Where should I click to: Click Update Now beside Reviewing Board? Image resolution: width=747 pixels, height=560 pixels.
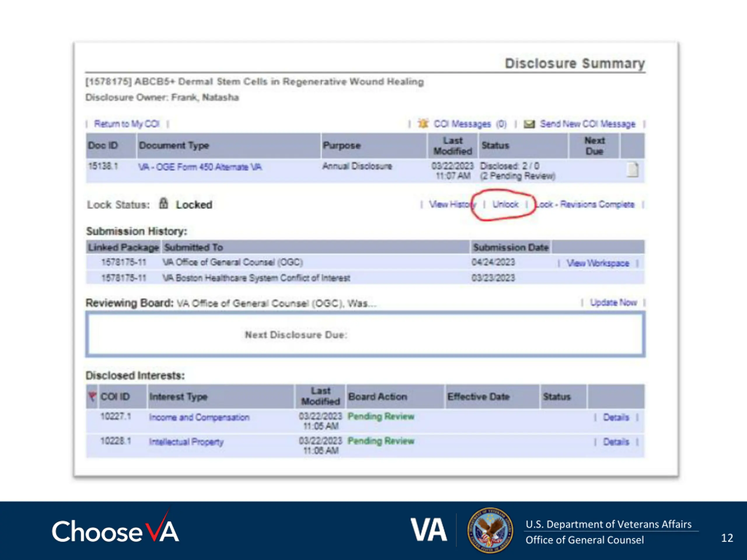(613, 302)
